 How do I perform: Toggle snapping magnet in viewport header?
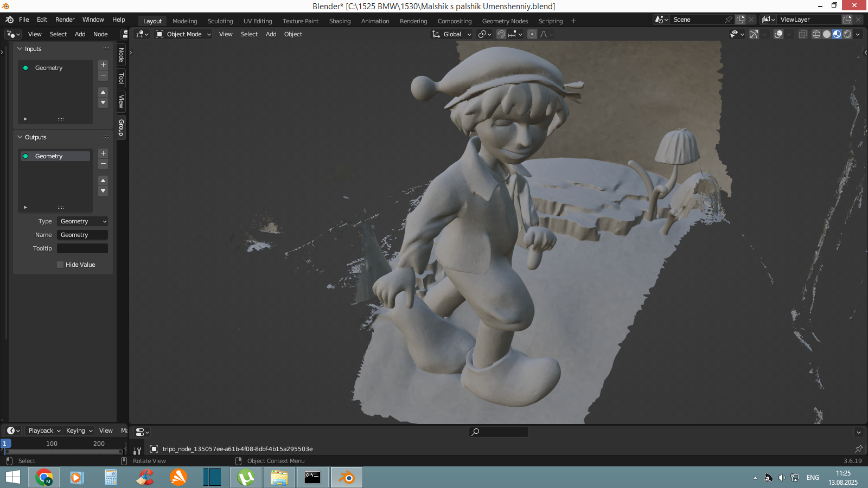click(501, 34)
